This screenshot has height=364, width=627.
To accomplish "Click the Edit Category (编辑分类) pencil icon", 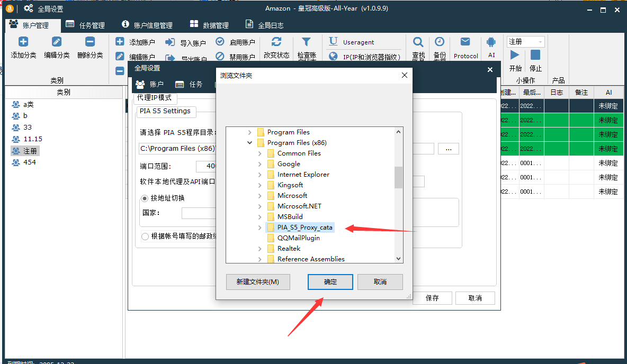I will pos(57,42).
